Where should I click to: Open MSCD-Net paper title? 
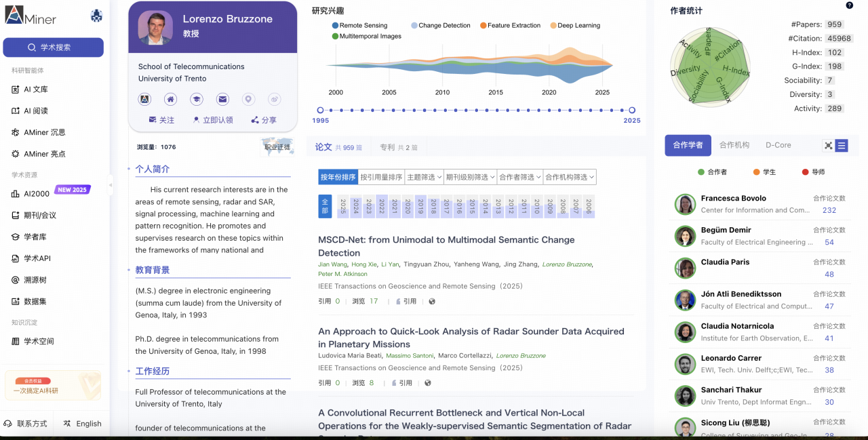(446, 246)
